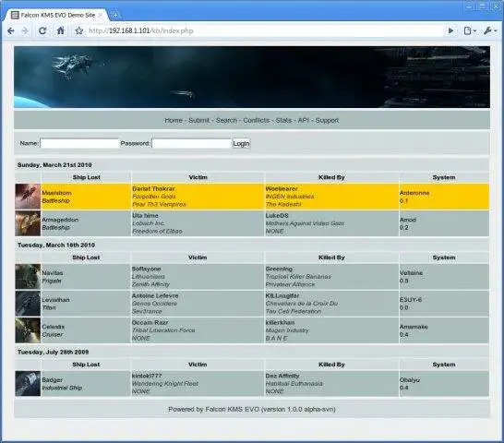This screenshot has height=443, width=504.
Task: Open the API navigation link
Action: coord(303,120)
